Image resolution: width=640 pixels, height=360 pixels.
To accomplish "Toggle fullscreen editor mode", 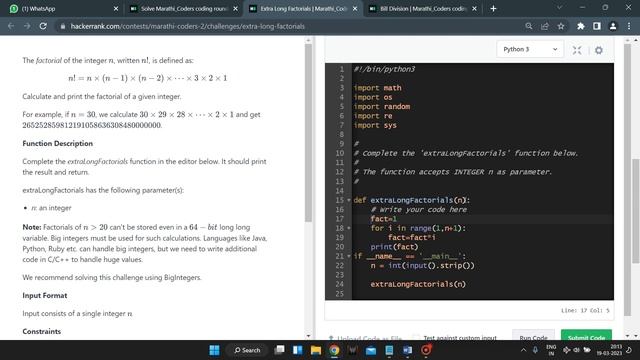I will 577,50.
